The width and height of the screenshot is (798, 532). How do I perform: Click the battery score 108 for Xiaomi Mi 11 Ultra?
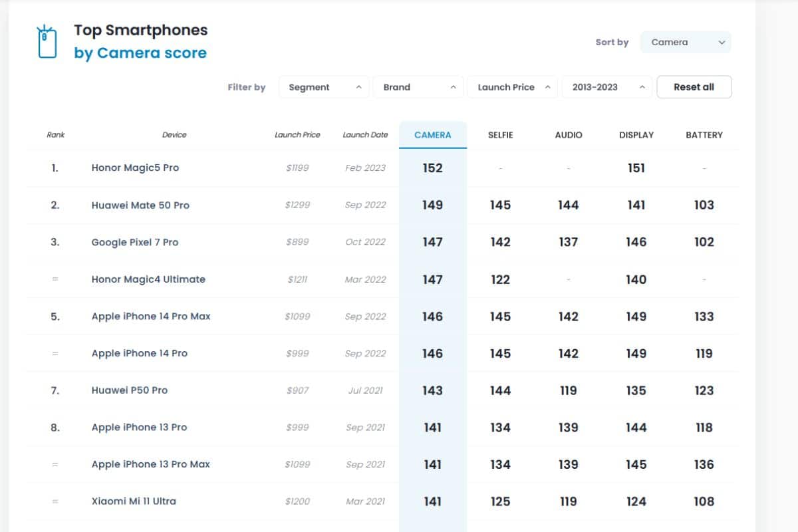[704, 502]
